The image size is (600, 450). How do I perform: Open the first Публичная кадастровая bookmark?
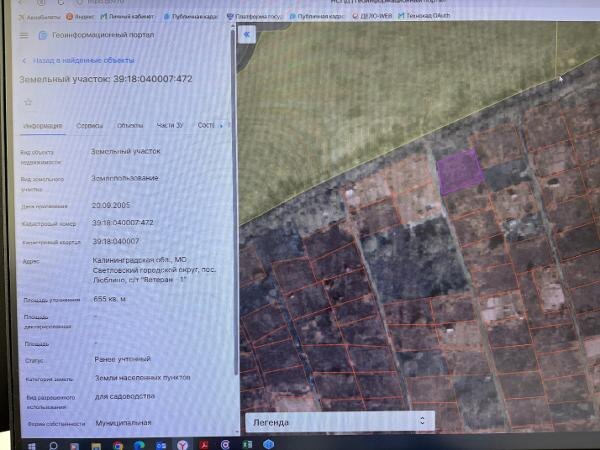[x=191, y=16]
